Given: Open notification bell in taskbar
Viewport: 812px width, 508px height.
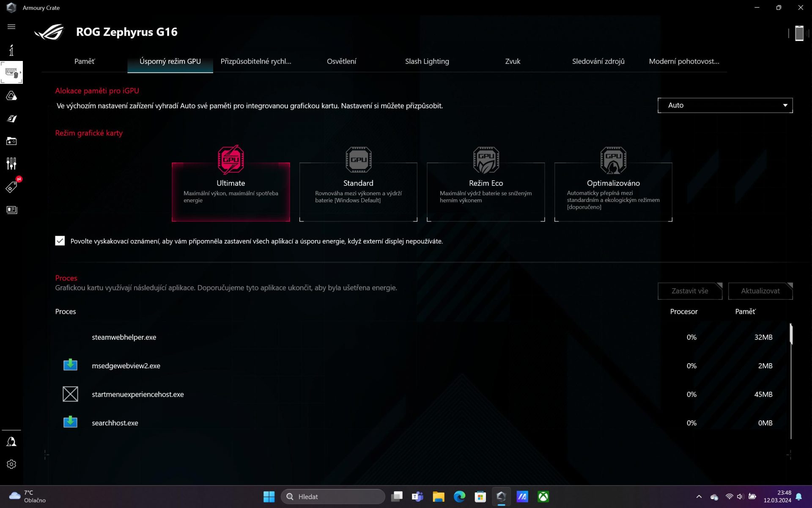Looking at the screenshot, I should pyautogui.click(x=798, y=497).
